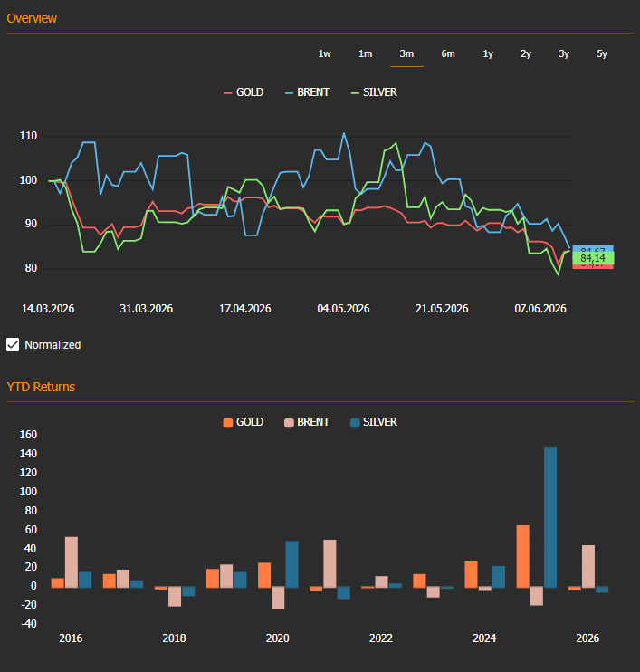
Task: Click the 17.04.2026 date axis label
Action: point(245,309)
